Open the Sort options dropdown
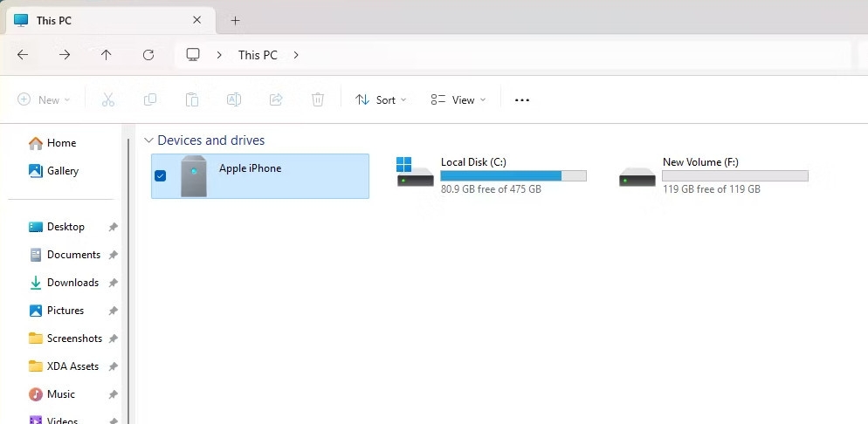 381,100
